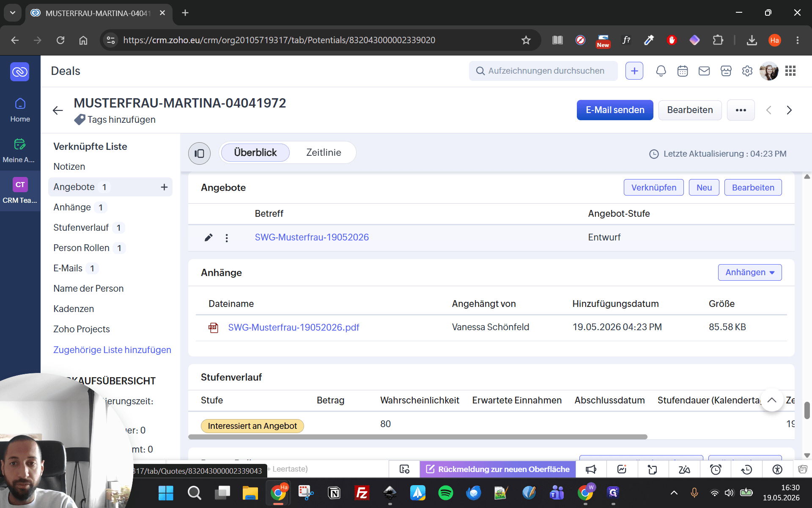Click Rückmeldung zur neuen Oberfläche button
Screen dimensions: 812x508
tap(498, 469)
